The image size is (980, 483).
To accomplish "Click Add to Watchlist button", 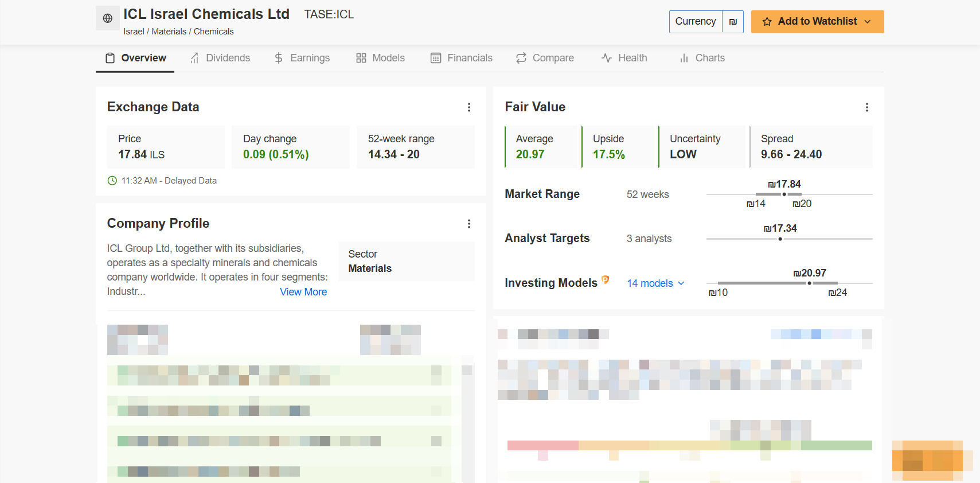I will coord(818,22).
